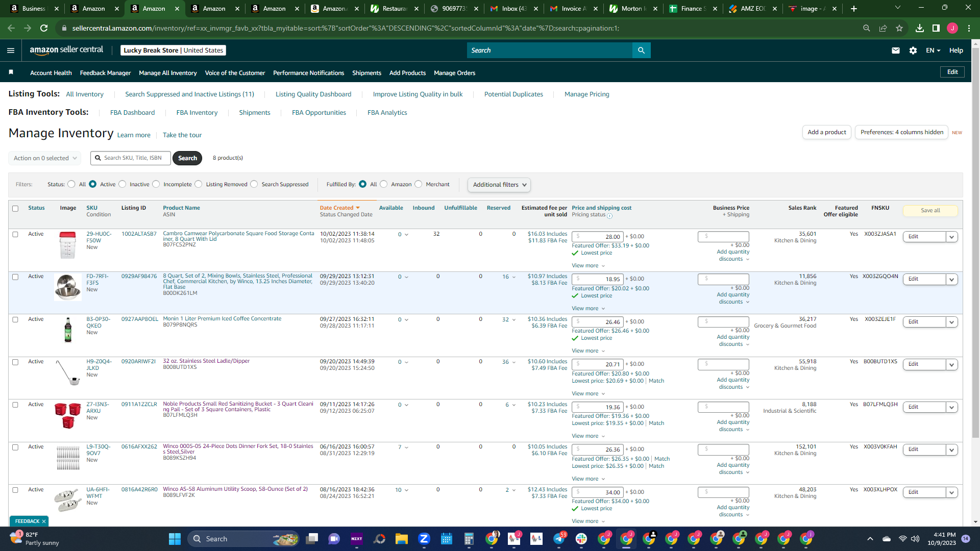
Task: Click Business Price field for Aluminum Scoop row
Action: pos(724,492)
